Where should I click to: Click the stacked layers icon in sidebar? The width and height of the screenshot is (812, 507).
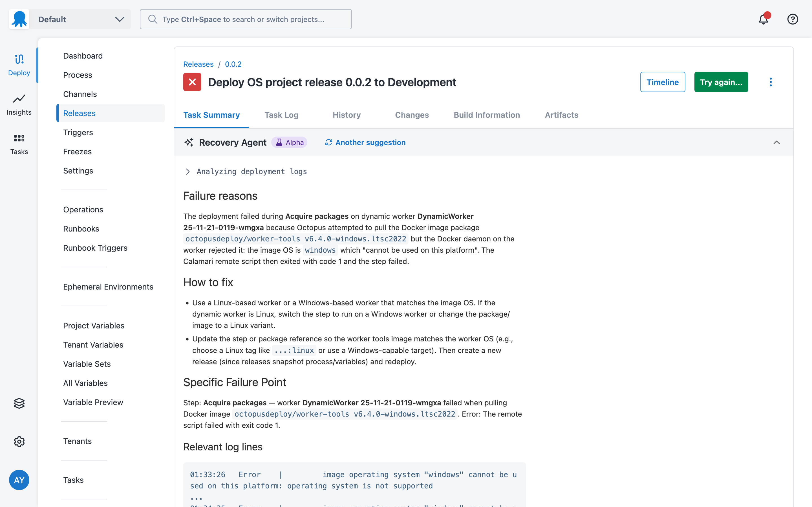coord(19,403)
